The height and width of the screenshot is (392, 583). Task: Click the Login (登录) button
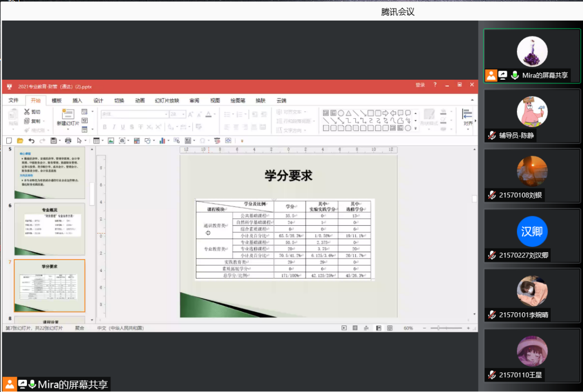[420, 85]
